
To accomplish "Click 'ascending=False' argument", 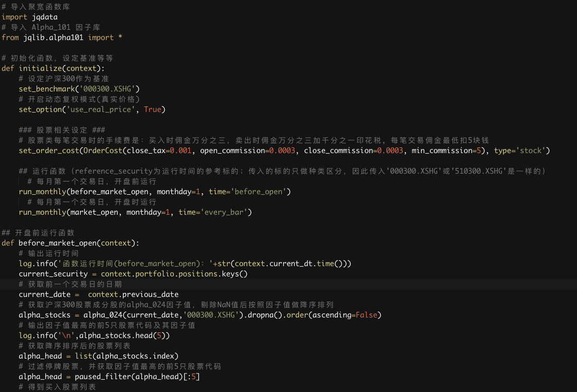I will pyautogui.click(x=345, y=315).
